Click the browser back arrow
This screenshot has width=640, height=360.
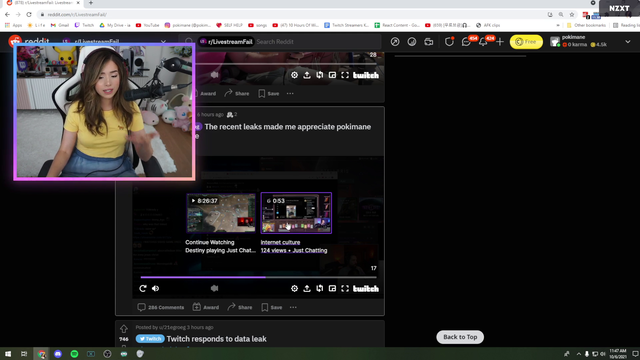coord(7,14)
